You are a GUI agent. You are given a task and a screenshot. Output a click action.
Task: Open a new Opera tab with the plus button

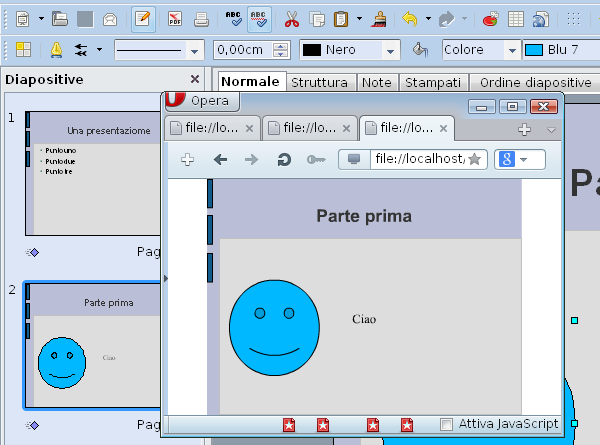(x=524, y=129)
